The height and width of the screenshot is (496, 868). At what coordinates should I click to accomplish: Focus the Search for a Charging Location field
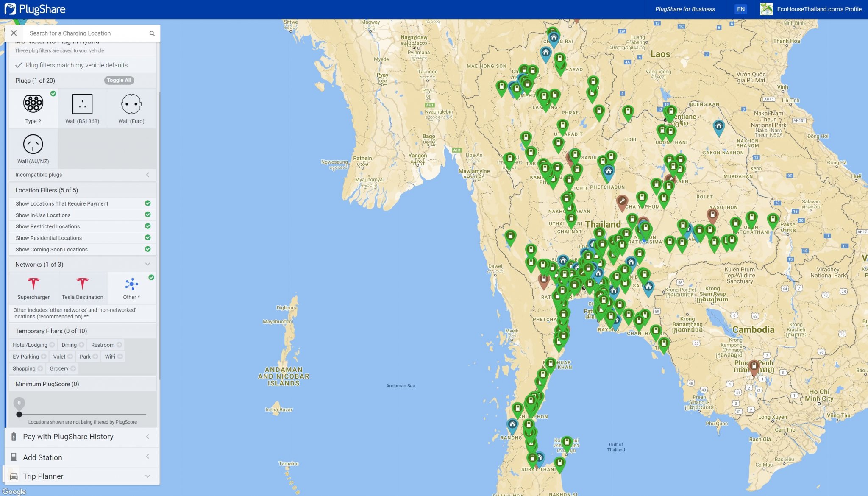(87, 33)
